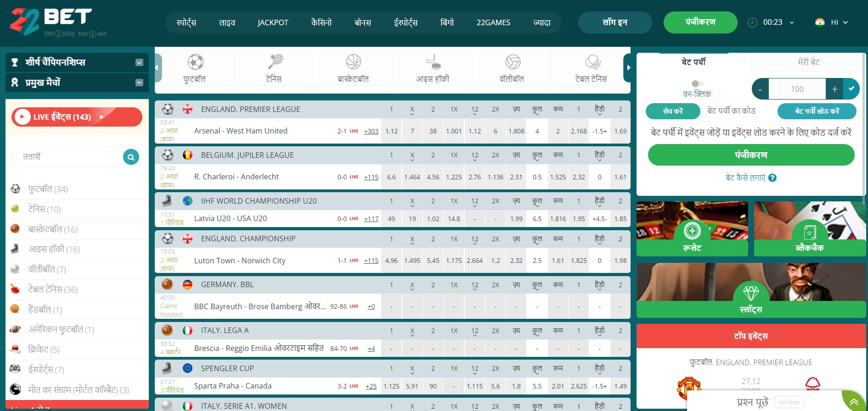Click the Save button in bet slip
The width and height of the screenshot is (868, 411).
click(673, 111)
